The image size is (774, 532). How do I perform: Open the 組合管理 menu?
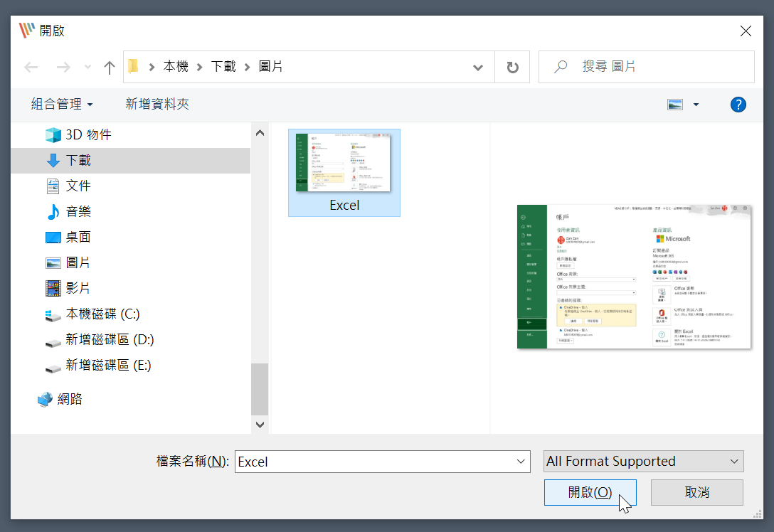tap(62, 104)
